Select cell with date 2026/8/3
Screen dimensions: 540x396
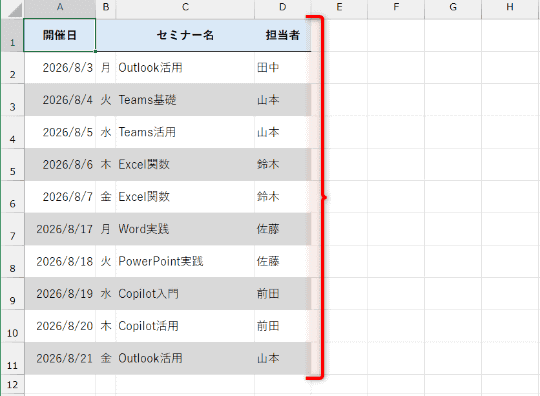[60, 67]
